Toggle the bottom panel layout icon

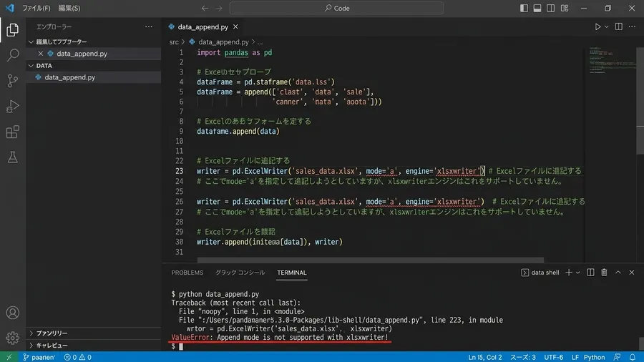coord(537,8)
